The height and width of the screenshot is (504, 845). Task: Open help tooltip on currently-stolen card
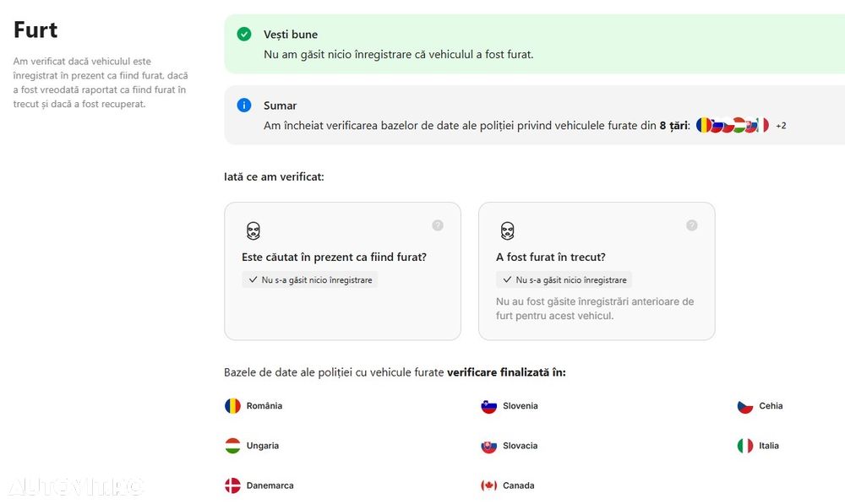(438, 225)
